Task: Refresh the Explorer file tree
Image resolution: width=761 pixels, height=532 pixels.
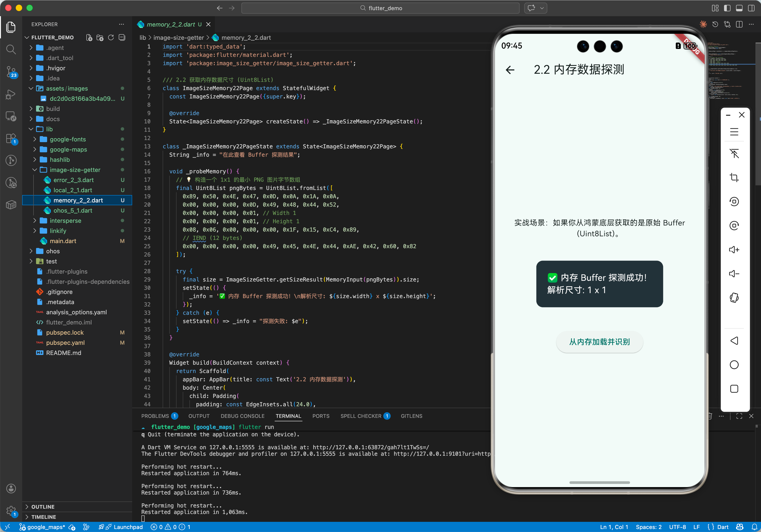Action: coord(111,37)
